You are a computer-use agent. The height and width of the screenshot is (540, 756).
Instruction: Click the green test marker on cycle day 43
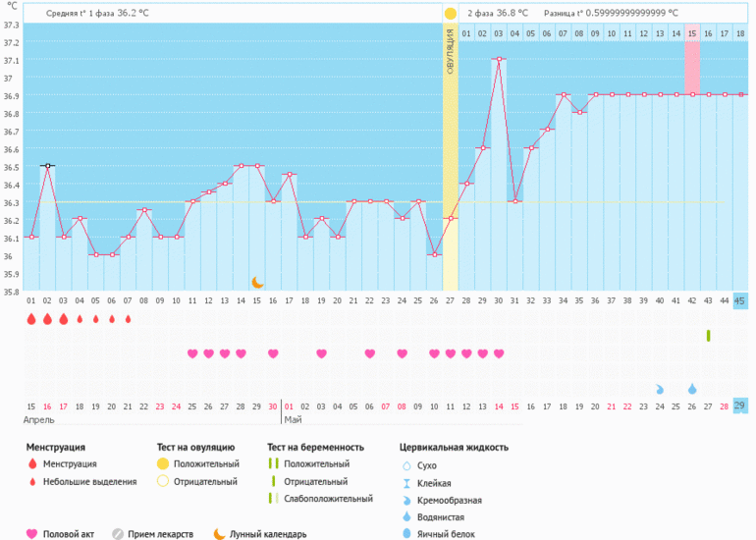pos(708,336)
